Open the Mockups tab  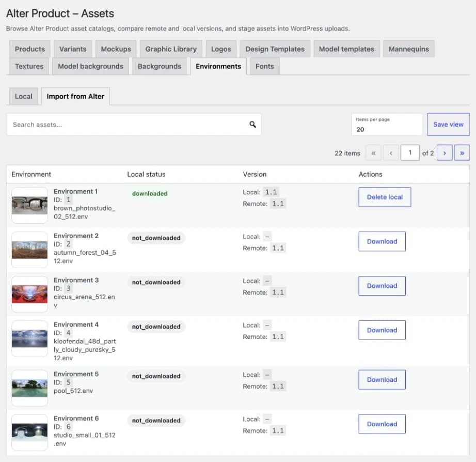point(116,49)
